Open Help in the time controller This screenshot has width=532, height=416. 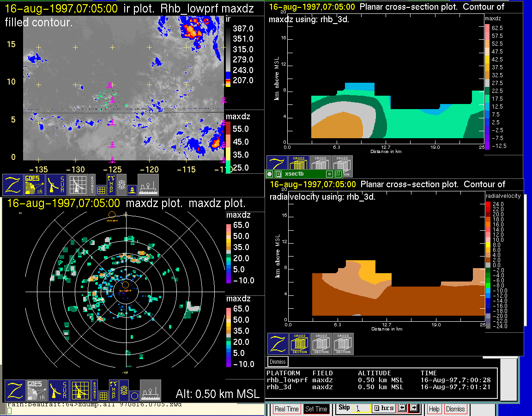[434, 409]
